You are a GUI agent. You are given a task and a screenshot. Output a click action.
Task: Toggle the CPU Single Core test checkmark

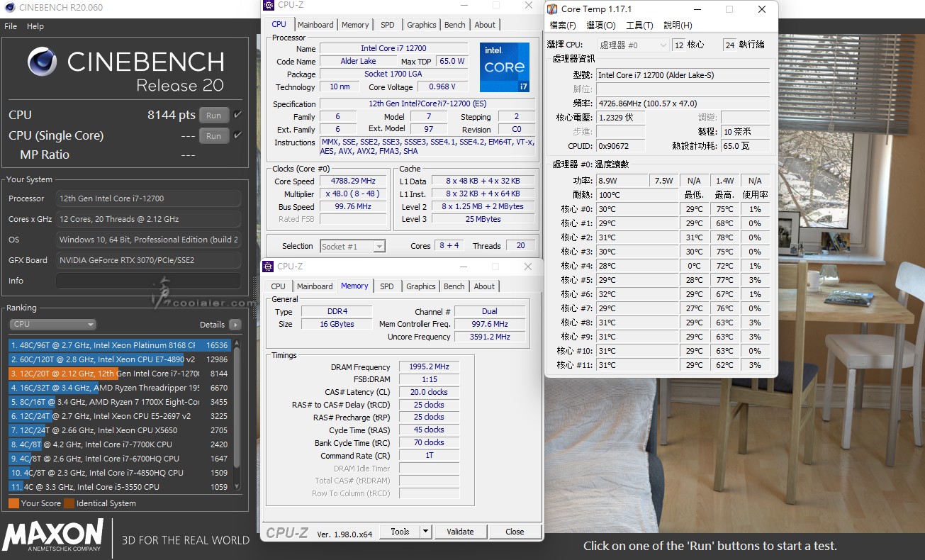pos(238,135)
